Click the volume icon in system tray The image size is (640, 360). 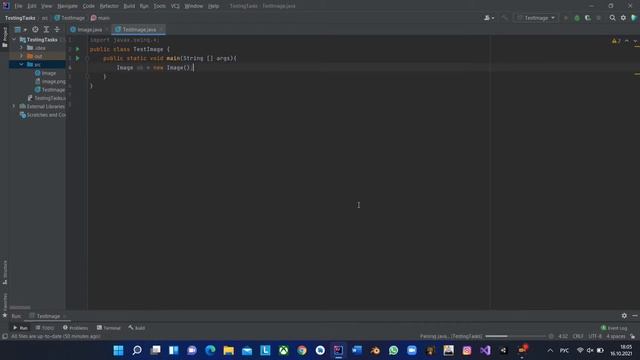(590, 350)
